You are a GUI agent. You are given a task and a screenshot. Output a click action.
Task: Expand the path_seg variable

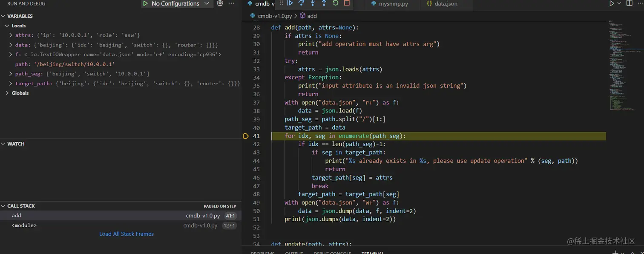point(11,74)
